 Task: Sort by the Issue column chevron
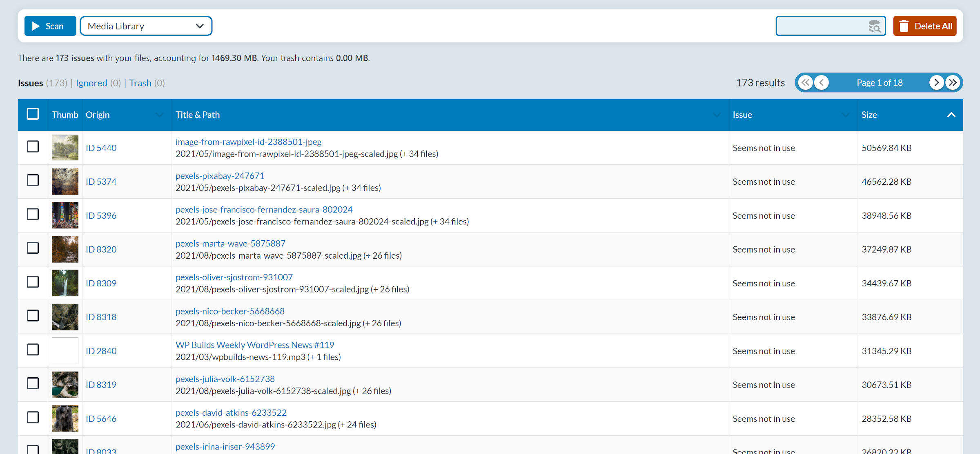[x=845, y=115]
